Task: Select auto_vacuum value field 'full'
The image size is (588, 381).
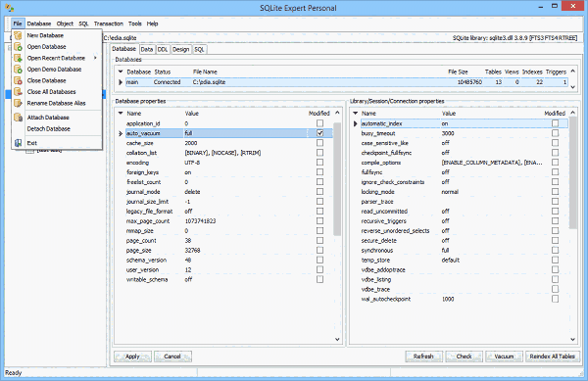Action: [x=244, y=133]
